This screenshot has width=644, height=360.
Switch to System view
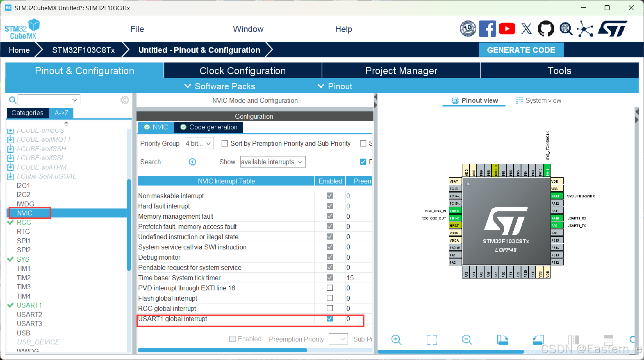coord(538,100)
